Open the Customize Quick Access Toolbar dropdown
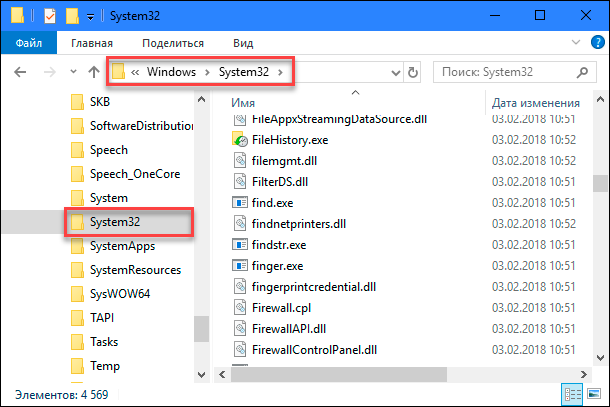The image size is (610, 407). tap(90, 17)
